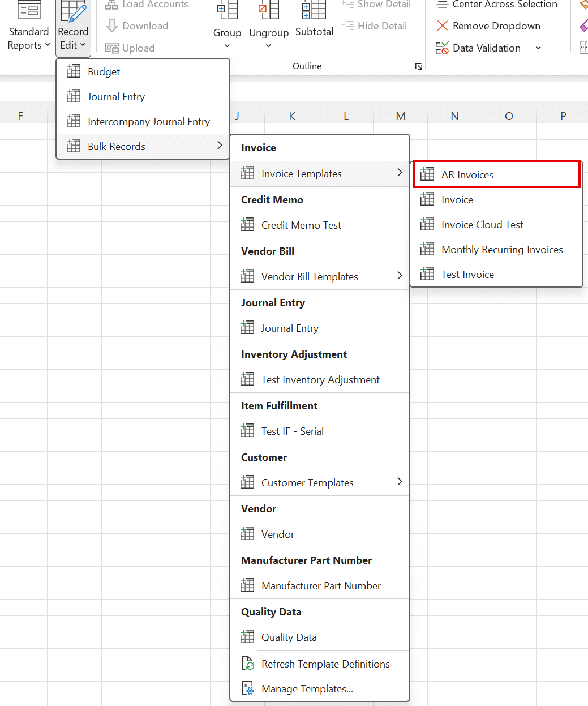
Task: Select Budget from Record Edit menu
Action: (x=143, y=71)
